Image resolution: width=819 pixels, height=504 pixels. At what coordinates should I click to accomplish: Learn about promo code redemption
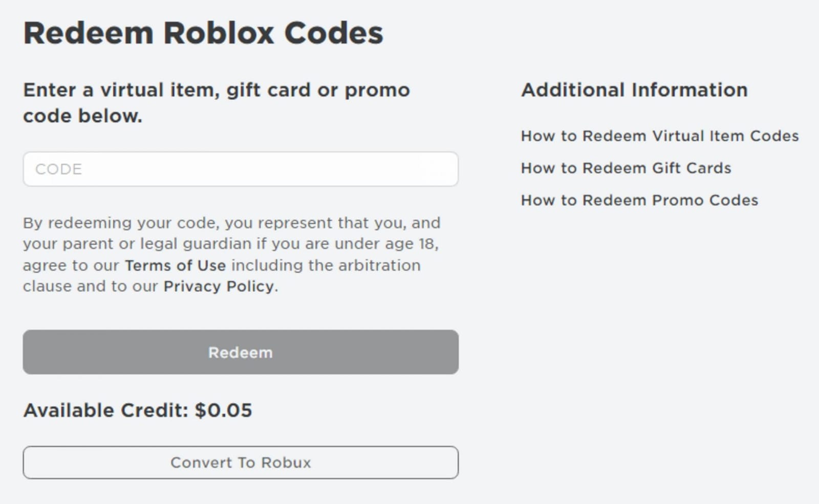click(x=639, y=200)
